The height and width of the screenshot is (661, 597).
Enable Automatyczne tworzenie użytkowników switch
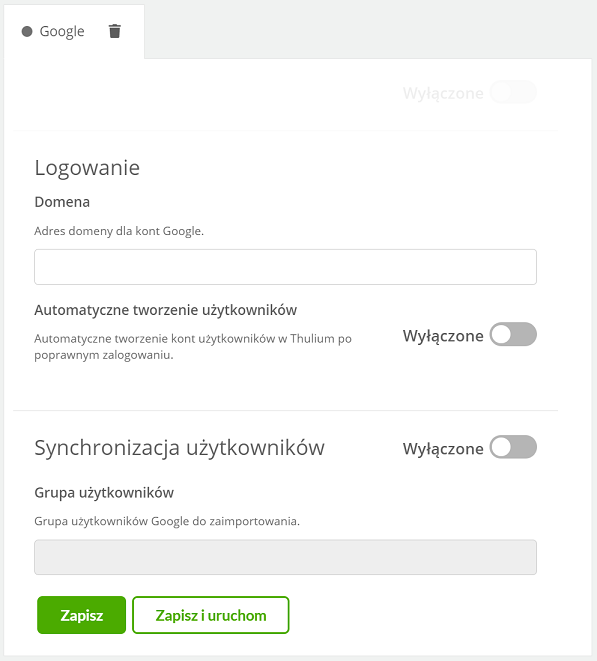coord(513,334)
